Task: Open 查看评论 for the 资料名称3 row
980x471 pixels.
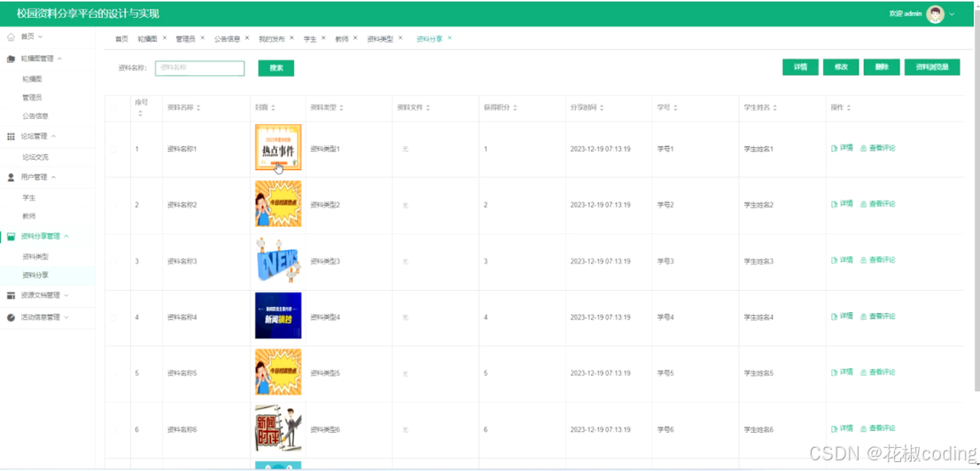Action: coord(878,260)
